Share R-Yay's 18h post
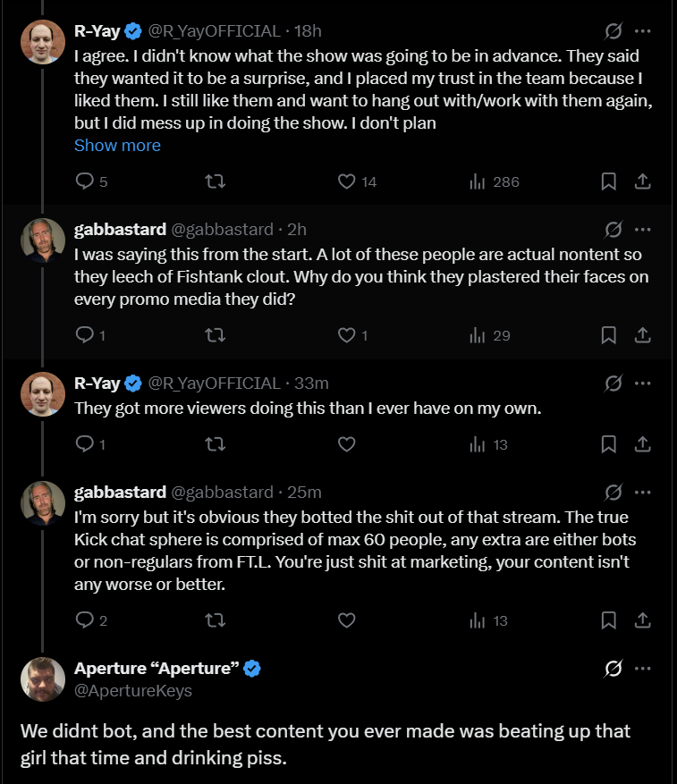 point(641,181)
